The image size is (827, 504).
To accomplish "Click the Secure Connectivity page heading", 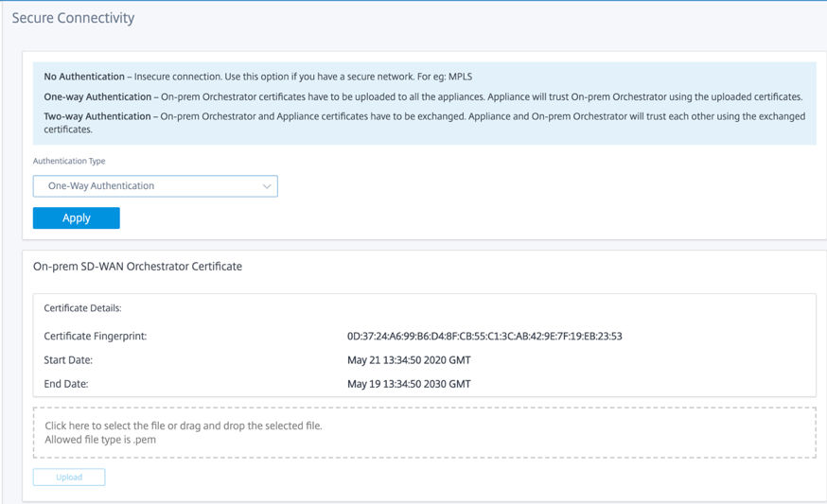I will coord(73,18).
